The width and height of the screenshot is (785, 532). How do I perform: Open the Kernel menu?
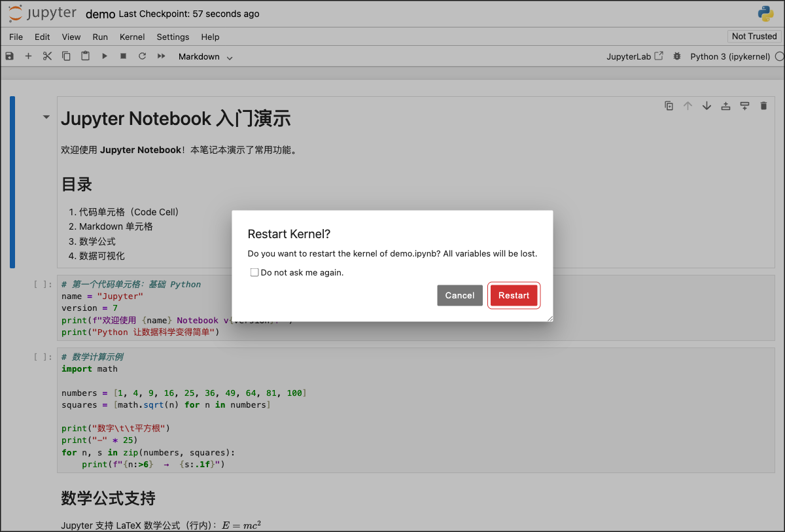[132, 37]
